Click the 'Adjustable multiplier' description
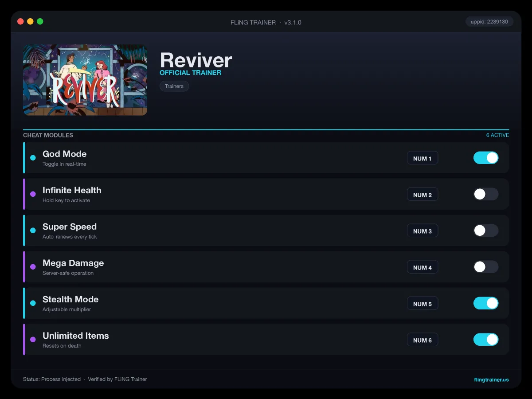This screenshot has height=399, width=532. (x=66, y=309)
